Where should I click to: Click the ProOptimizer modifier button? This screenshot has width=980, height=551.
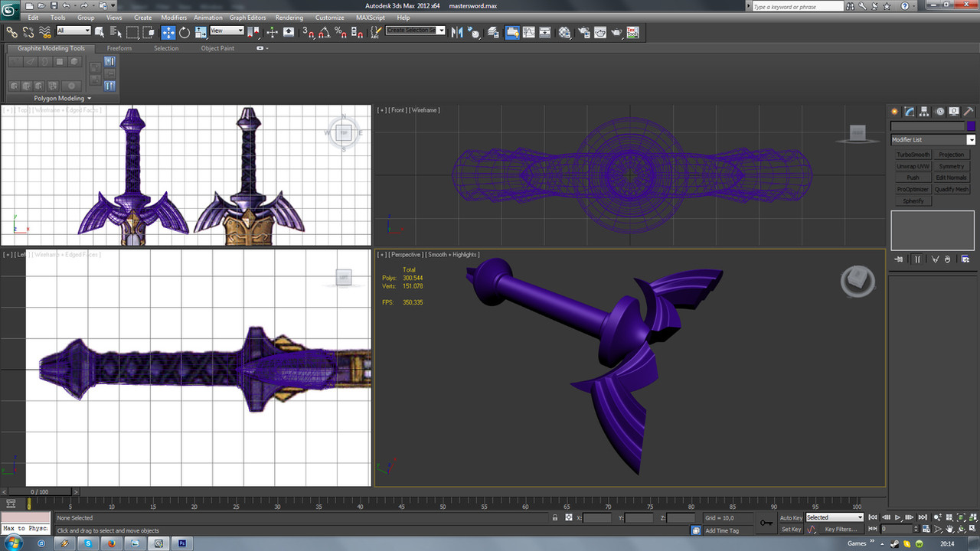(x=913, y=189)
